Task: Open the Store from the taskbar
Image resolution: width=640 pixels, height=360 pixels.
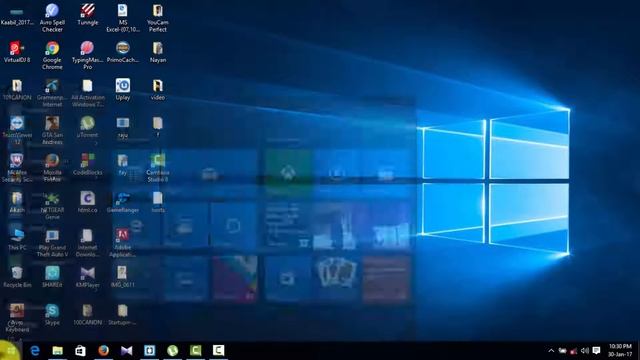Action: [80, 351]
